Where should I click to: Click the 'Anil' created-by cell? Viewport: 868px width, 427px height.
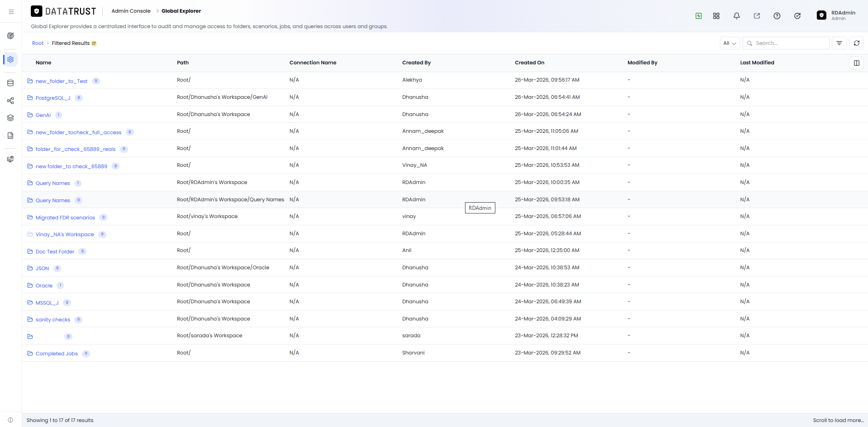tap(407, 250)
